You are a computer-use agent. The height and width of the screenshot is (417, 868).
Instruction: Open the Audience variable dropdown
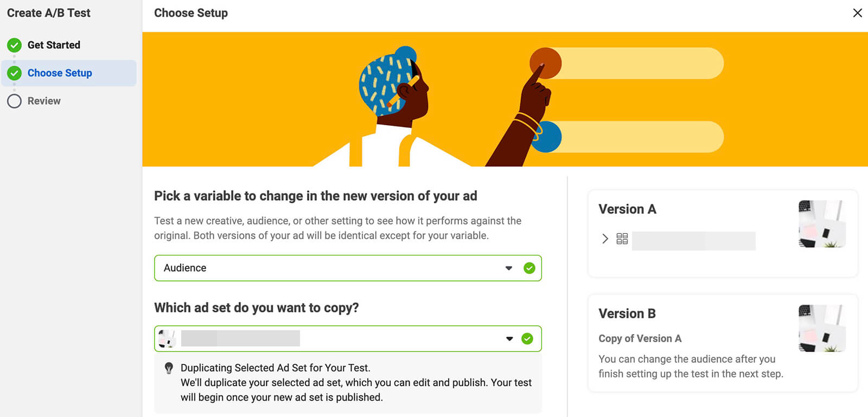tap(508, 268)
